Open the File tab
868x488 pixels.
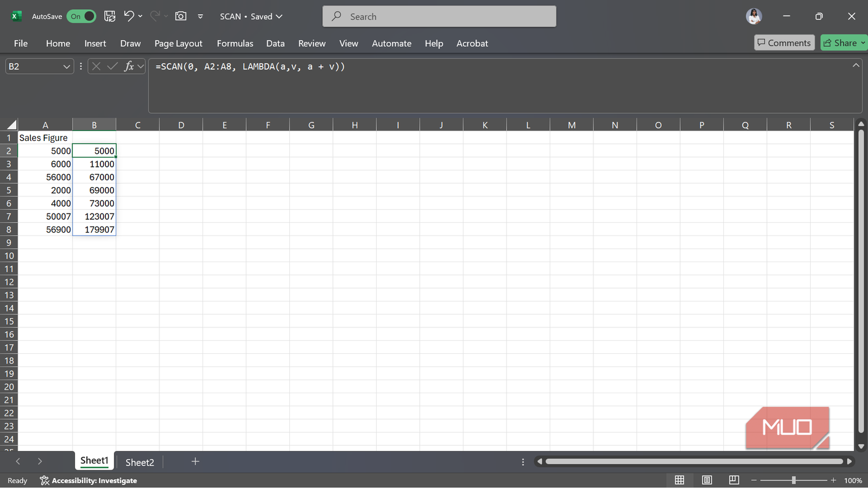[21, 43]
